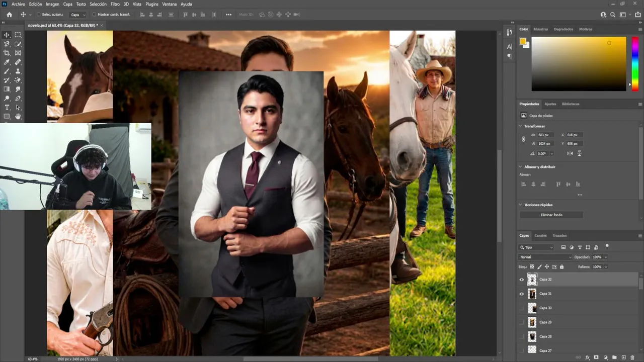Screen dimensions: 644x362
Task: Create a new layer group
Action: tap(614, 357)
